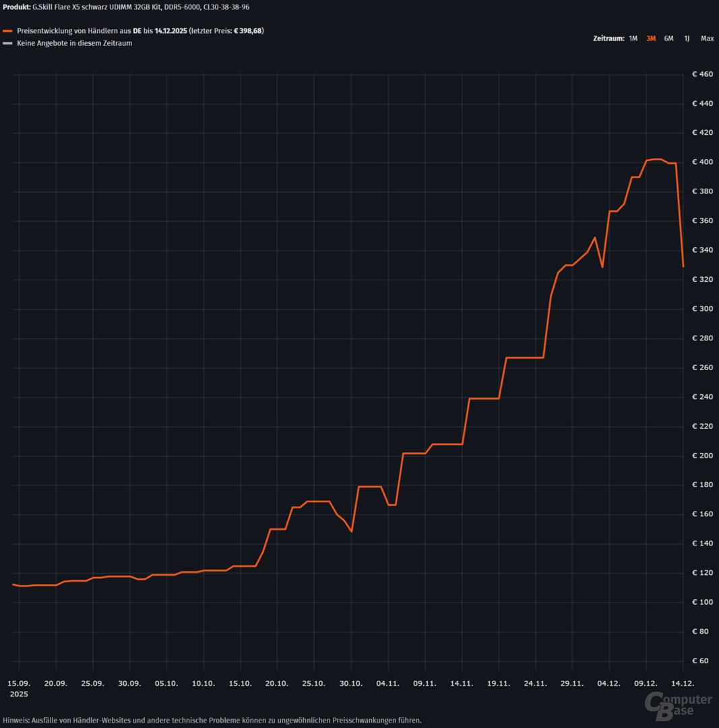The width and height of the screenshot is (719, 728).
Task: Switch the chart to 3M period
Action: [x=651, y=38]
